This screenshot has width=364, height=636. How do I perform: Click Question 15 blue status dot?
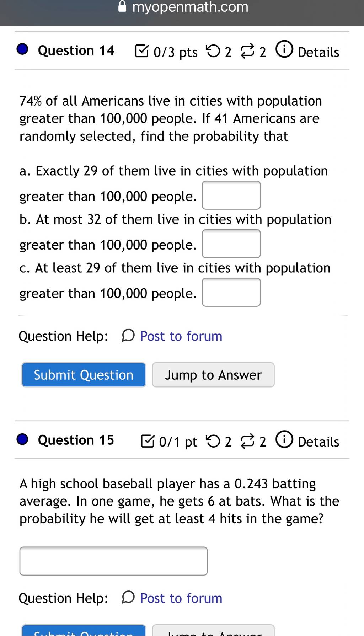tap(22, 439)
